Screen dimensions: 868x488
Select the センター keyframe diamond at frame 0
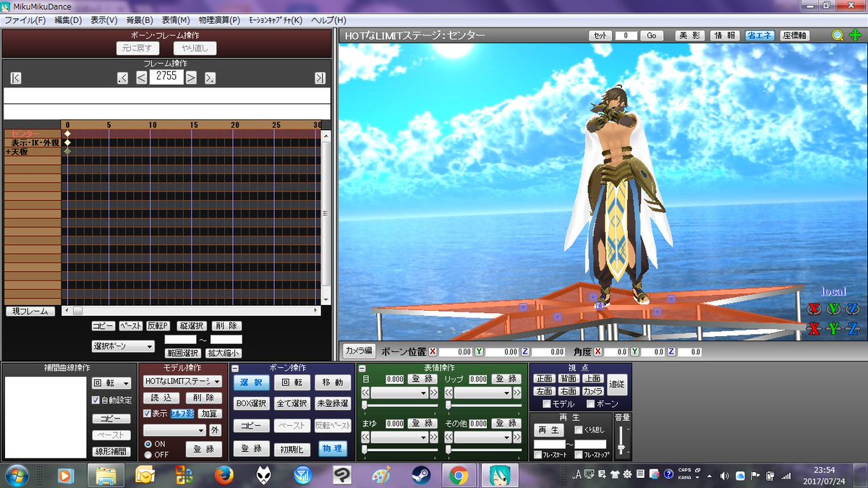click(67, 134)
